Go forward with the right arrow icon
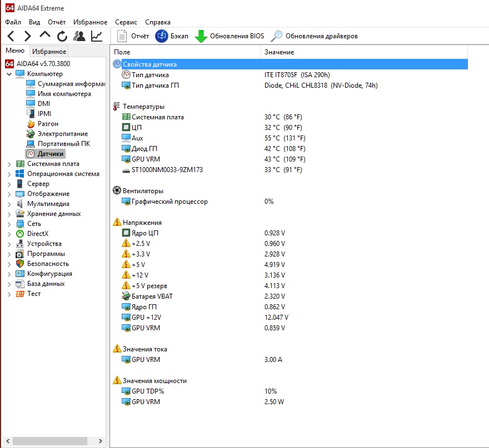Image resolution: width=489 pixels, height=448 pixels. click(28, 36)
